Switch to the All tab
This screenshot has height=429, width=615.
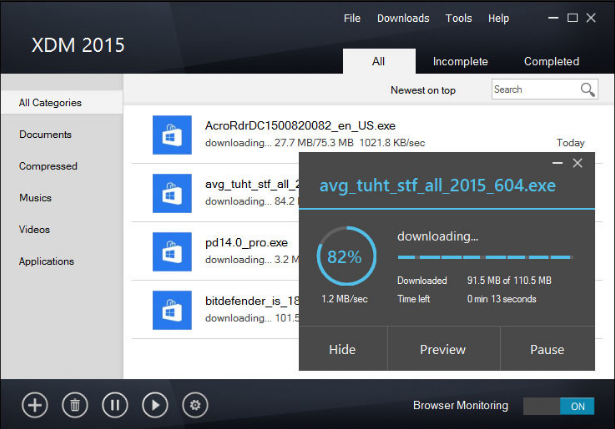coord(379,61)
